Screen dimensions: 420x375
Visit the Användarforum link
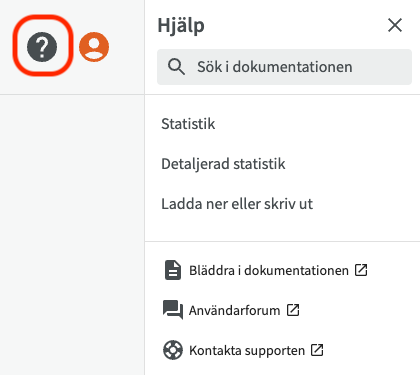click(234, 310)
